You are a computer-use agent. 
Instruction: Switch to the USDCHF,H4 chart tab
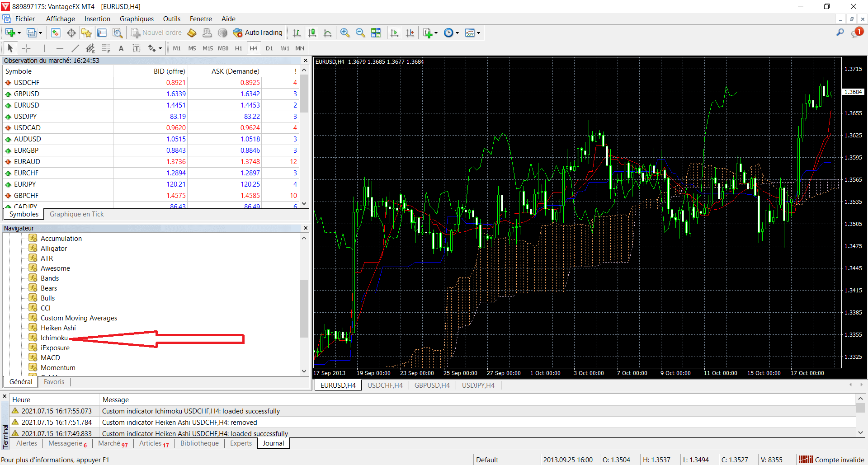click(385, 385)
